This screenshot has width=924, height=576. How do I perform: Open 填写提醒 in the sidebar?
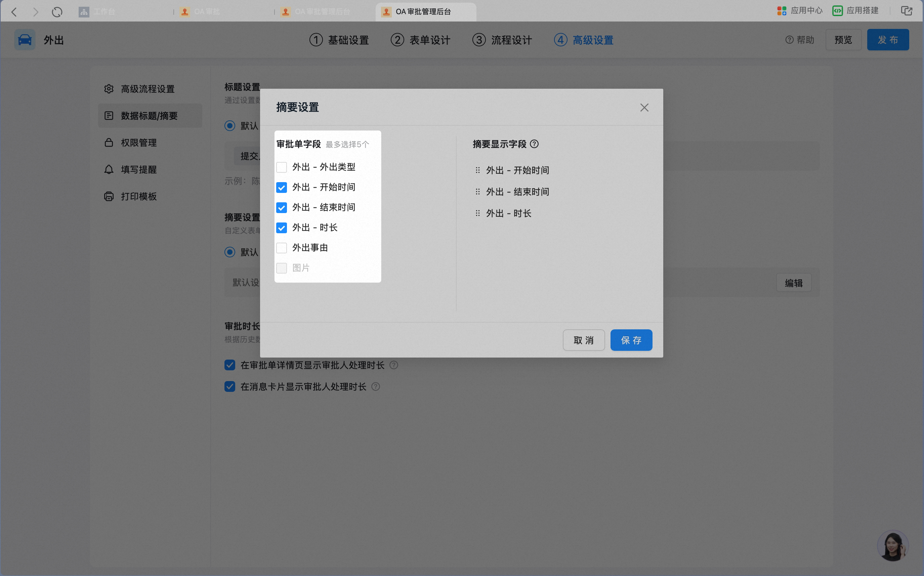[x=150, y=169]
